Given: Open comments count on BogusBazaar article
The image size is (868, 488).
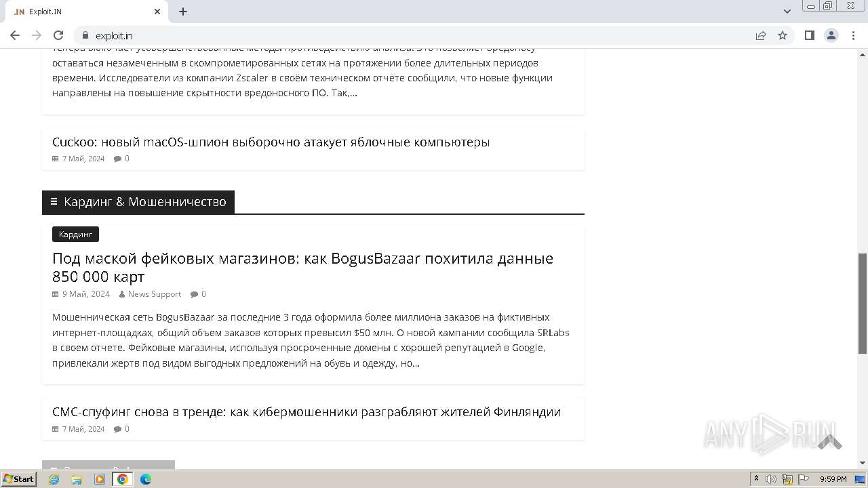Looking at the screenshot, I should pos(203,294).
